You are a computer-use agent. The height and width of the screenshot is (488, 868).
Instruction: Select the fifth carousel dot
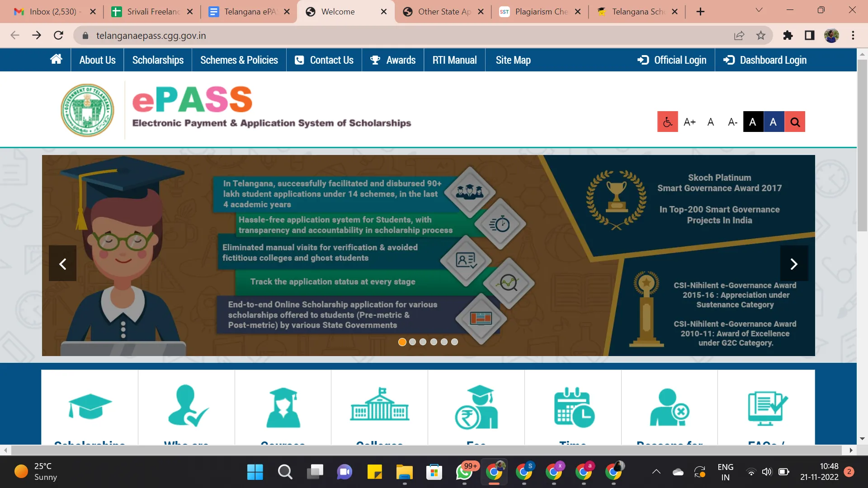444,342
